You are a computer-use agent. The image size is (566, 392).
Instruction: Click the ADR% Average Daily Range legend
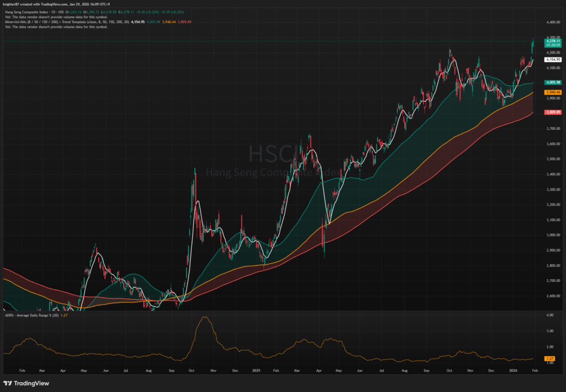(28, 315)
